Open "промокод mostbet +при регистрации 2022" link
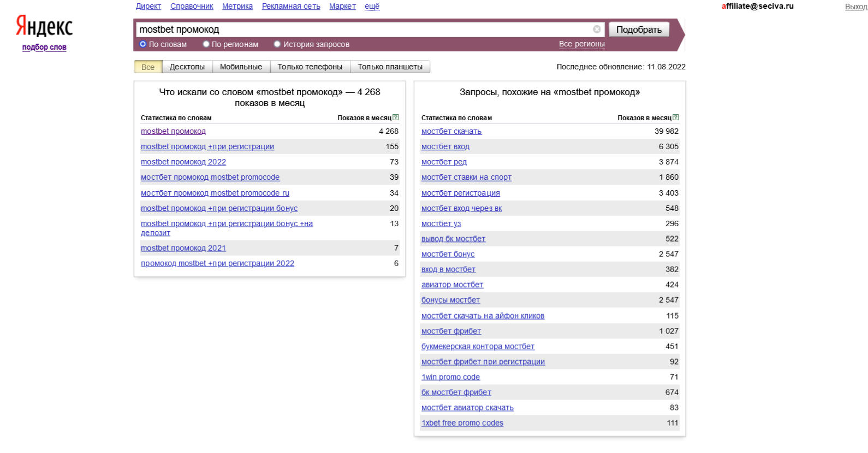Image resolution: width=868 pixels, height=453 pixels. pyautogui.click(x=217, y=263)
